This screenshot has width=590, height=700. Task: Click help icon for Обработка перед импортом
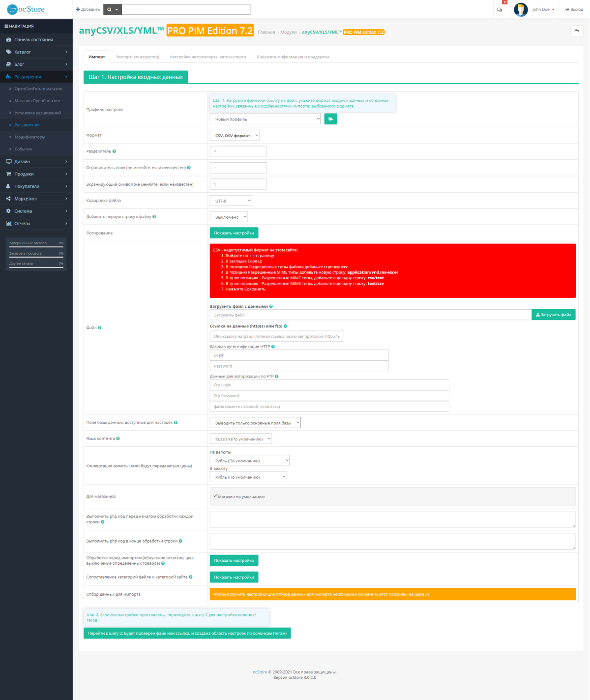[x=163, y=563]
